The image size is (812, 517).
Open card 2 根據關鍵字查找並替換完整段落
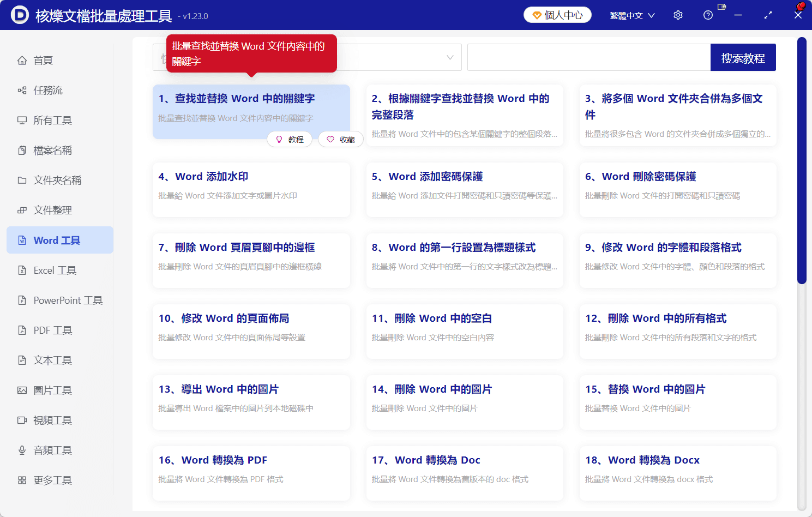(465, 115)
